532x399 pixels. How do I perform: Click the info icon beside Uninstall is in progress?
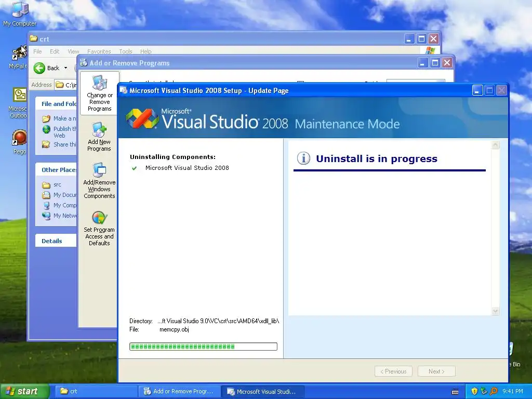(x=303, y=158)
